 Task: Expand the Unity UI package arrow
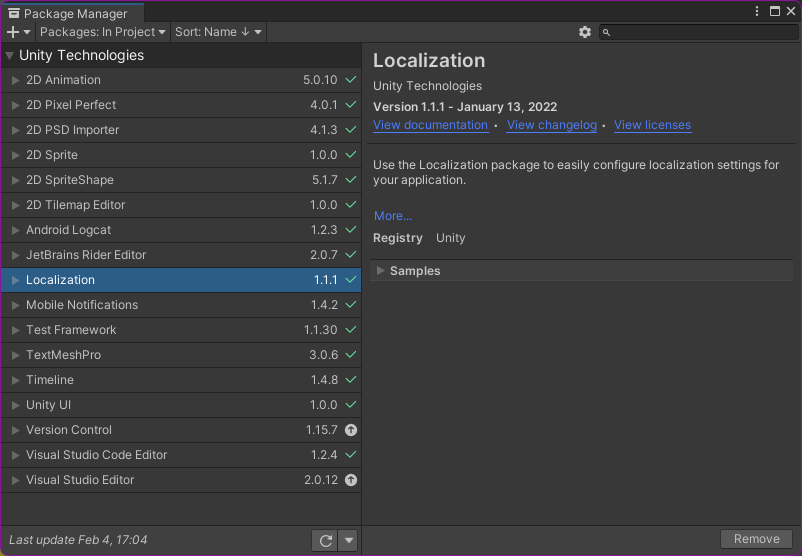tap(15, 405)
